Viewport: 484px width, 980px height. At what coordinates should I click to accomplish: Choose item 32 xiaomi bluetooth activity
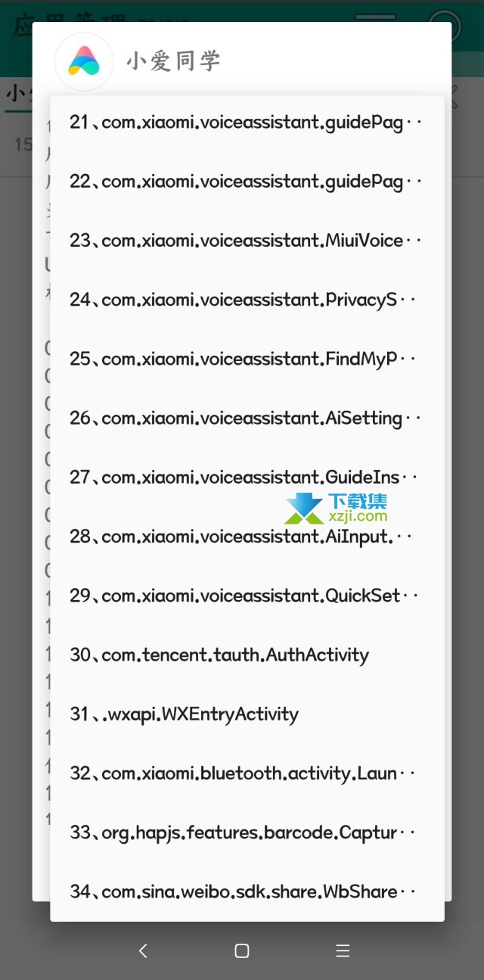tap(247, 773)
